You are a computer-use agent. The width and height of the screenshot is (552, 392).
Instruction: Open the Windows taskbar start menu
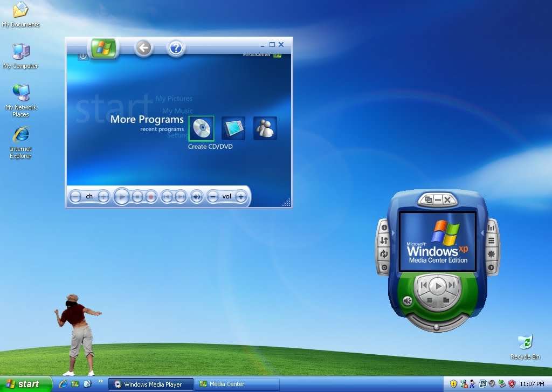pyautogui.click(x=25, y=384)
